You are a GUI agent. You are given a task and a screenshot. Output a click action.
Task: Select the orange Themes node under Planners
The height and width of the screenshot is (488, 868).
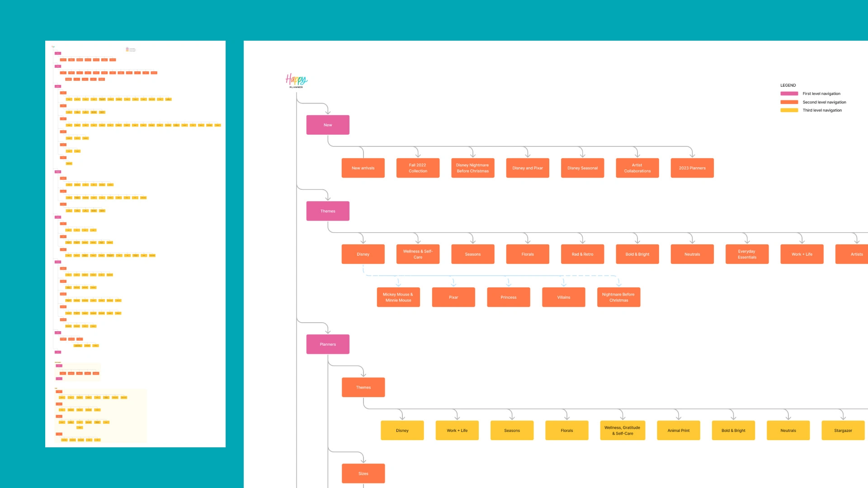coord(363,388)
